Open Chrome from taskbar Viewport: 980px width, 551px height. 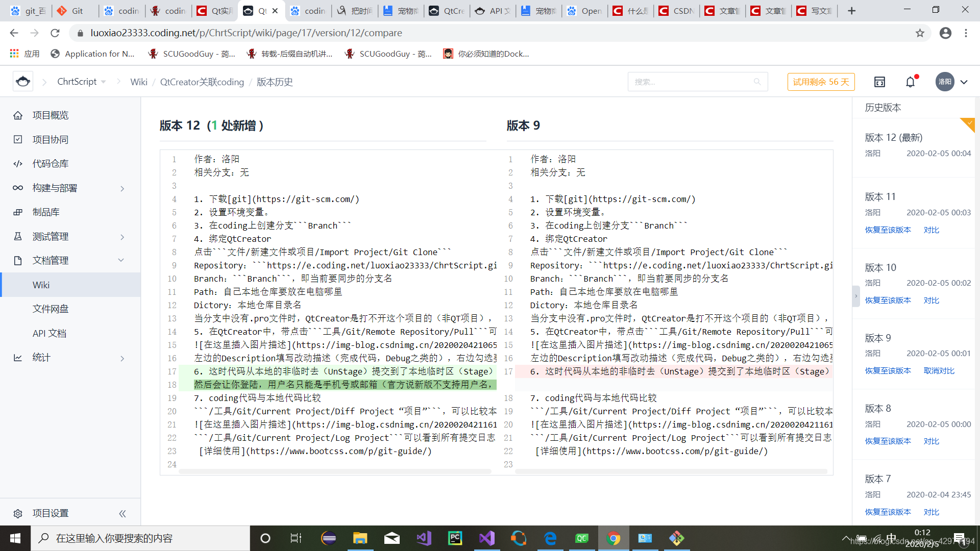[614, 538]
